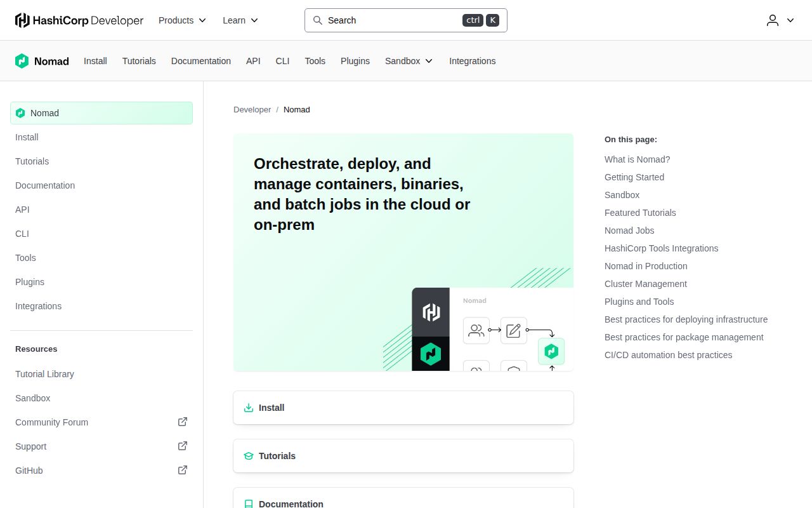Screen dimensions: 812x508
Task: Click the users icon in hero diagram
Action: pos(476,330)
